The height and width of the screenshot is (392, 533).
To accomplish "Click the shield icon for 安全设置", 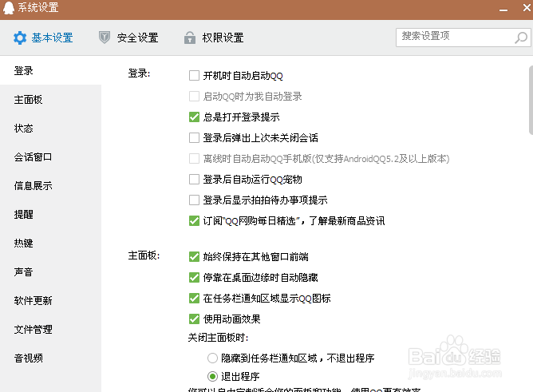I will click(105, 38).
